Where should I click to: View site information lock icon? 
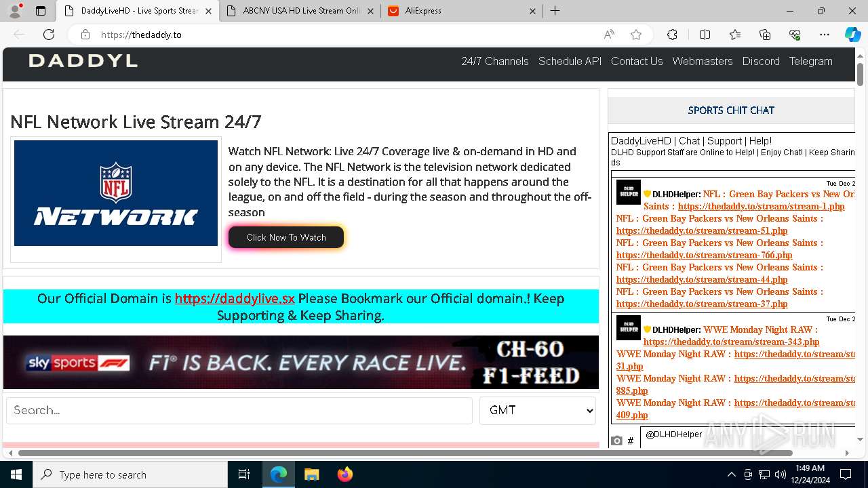point(85,35)
